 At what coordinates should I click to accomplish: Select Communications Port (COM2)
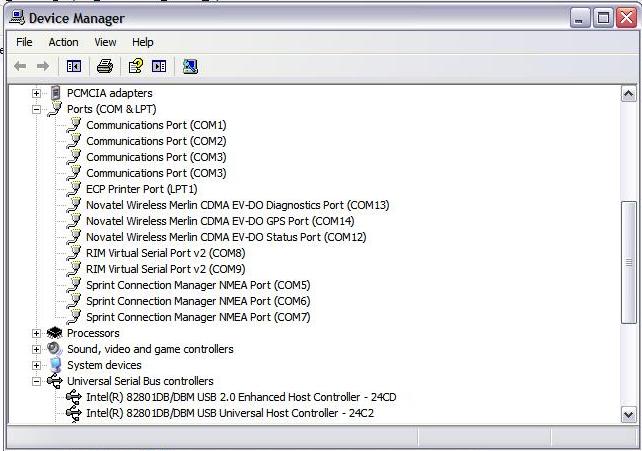point(156,141)
